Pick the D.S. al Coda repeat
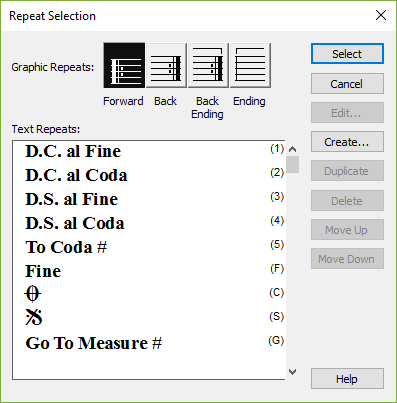 pos(149,223)
